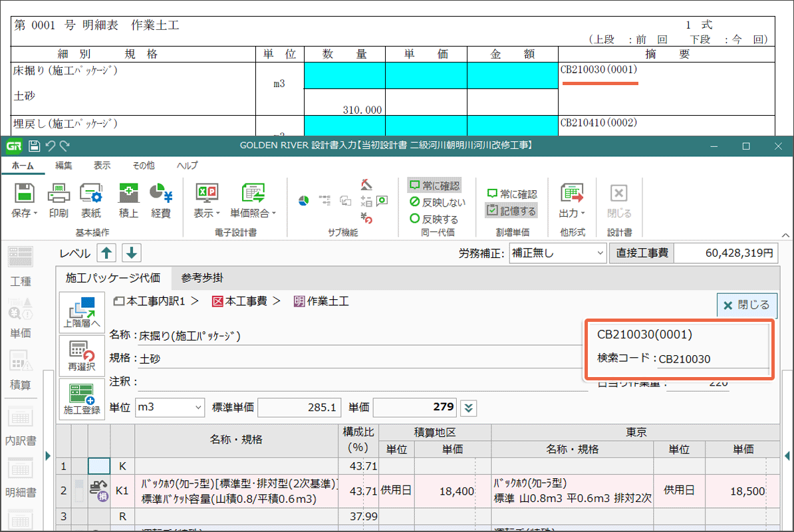Click the 印刷 print icon
This screenshot has width=794, height=532.
click(59, 194)
